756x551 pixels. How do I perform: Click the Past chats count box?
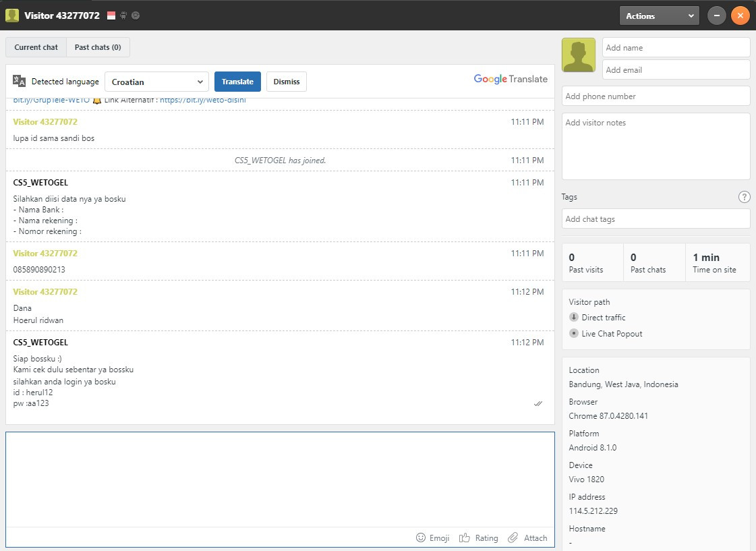654,262
